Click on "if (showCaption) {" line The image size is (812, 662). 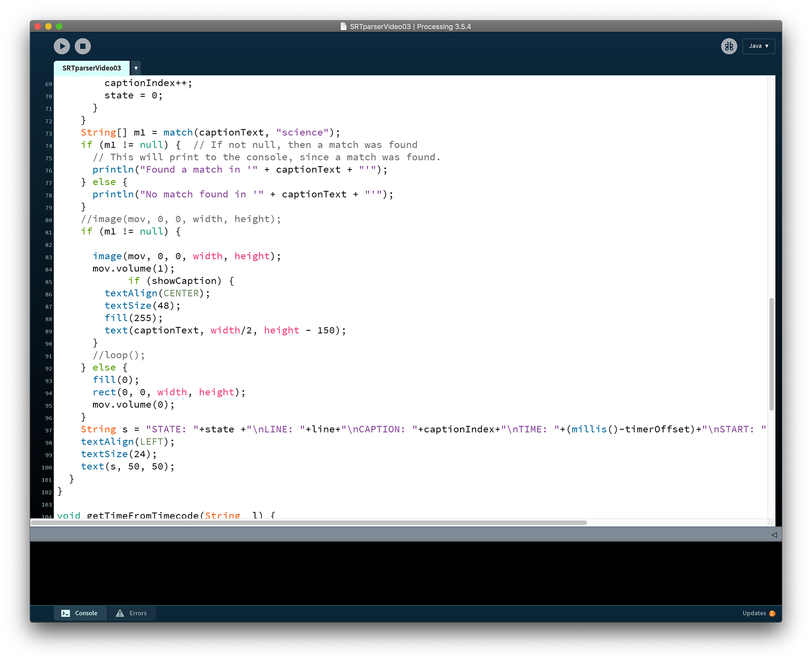[181, 281]
